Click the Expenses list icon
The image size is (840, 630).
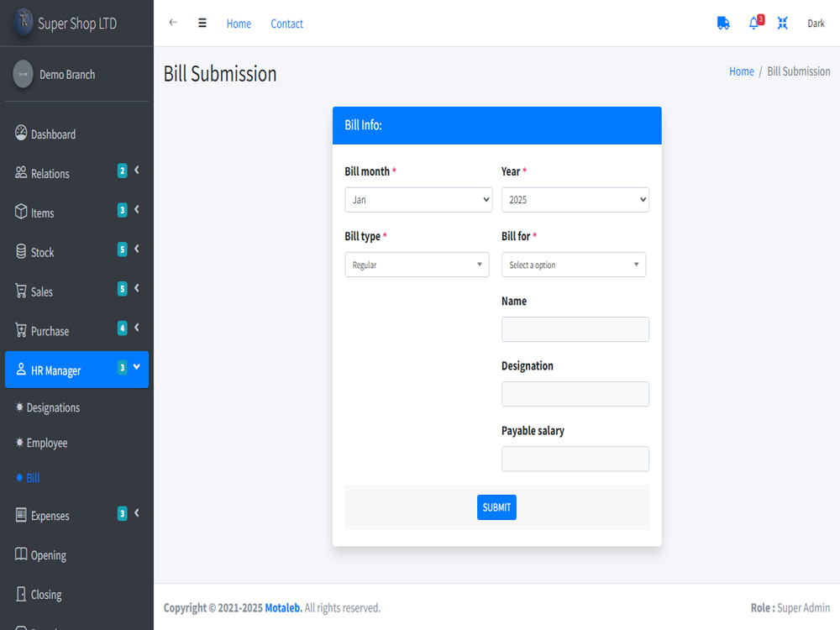tap(21, 515)
